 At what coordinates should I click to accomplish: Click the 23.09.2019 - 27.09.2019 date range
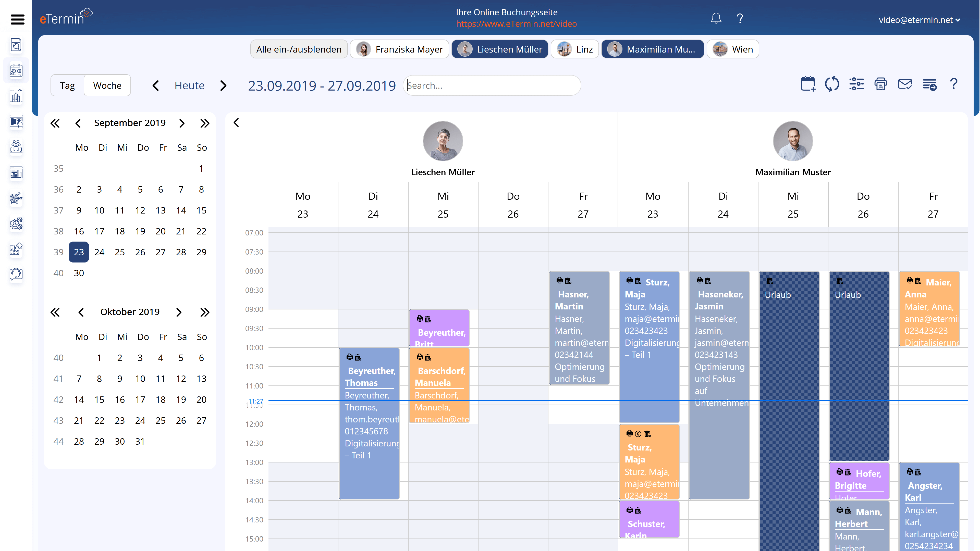pyautogui.click(x=322, y=86)
